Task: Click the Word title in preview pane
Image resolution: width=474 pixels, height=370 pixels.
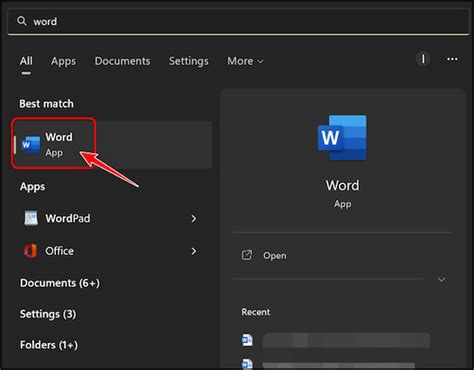Action: click(342, 186)
